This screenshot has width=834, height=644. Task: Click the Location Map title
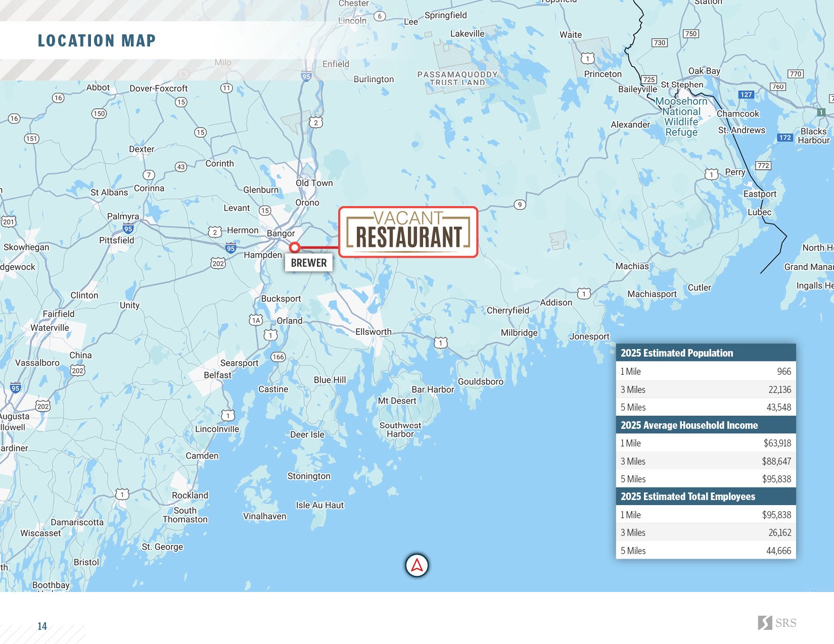click(97, 40)
